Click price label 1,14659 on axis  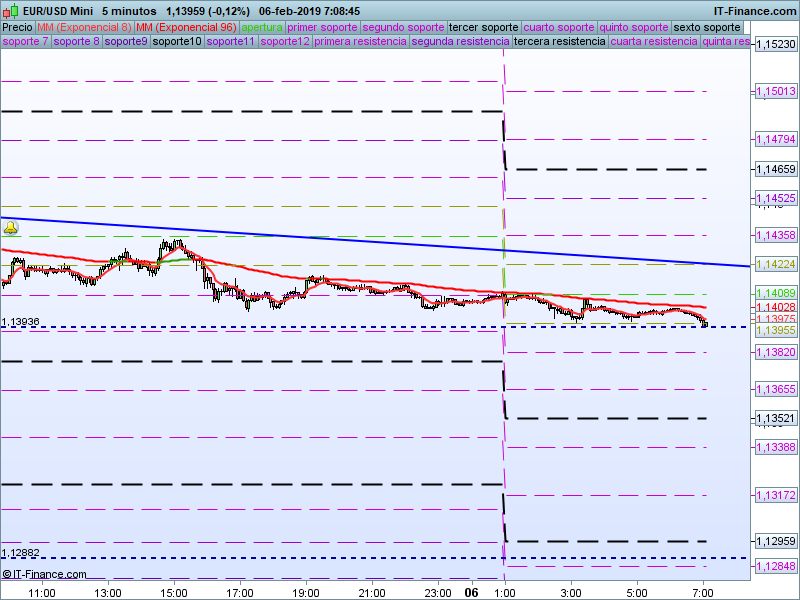[x=776, y=169]
